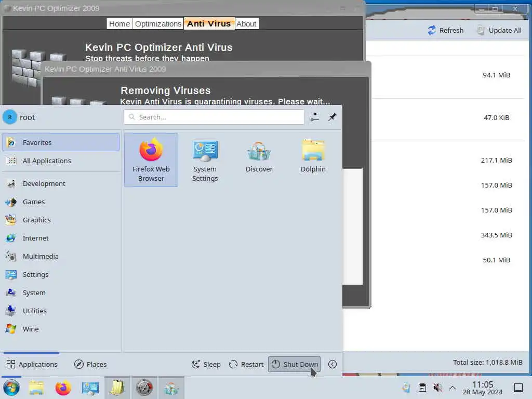The width and height of the screenshot is (532, 399).
Task: Click the start menu orb on taskbar
Action: [x=11, y=388]
